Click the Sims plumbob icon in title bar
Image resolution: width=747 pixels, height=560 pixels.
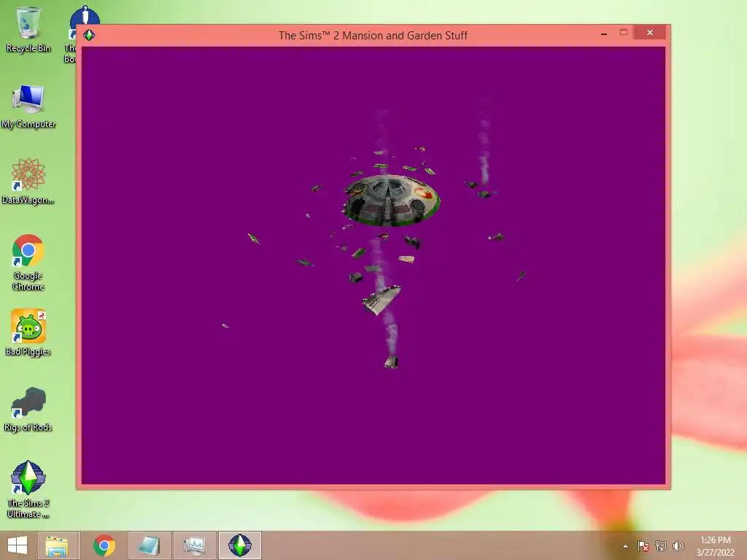[89, 35]
